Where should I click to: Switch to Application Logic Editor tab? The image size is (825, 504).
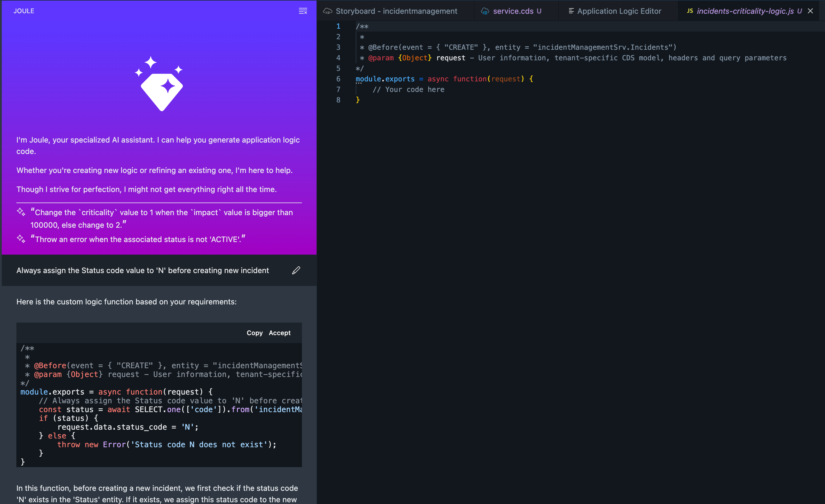point(619,11)
